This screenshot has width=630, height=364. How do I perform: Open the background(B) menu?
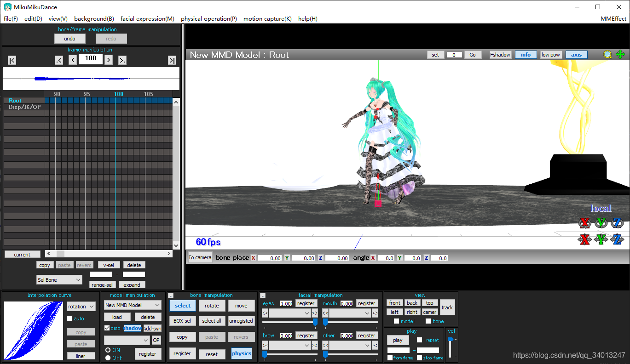coord(94,19)
